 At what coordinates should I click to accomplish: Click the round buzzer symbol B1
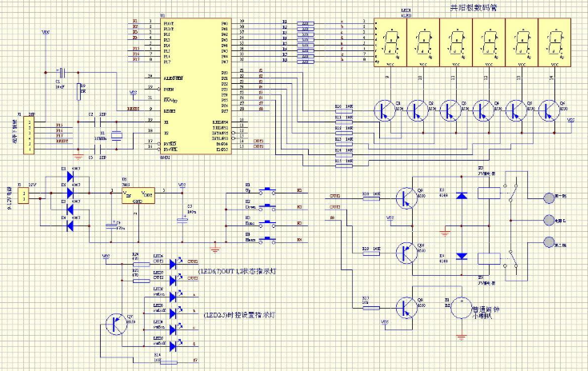point(462,308)
